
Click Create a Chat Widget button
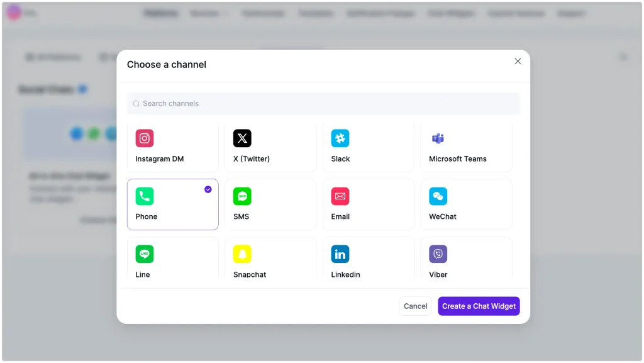coord(479,306)
